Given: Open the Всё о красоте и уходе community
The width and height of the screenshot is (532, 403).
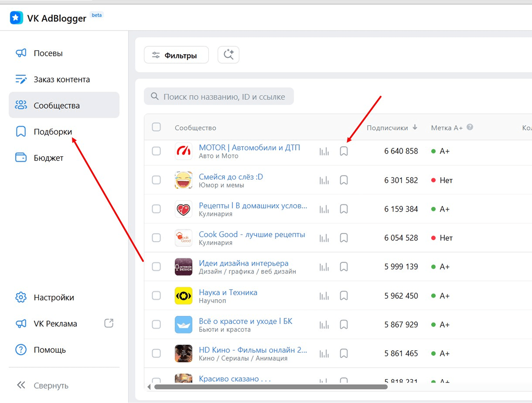Looking at the screenshot, I should [x=246, y=321].
